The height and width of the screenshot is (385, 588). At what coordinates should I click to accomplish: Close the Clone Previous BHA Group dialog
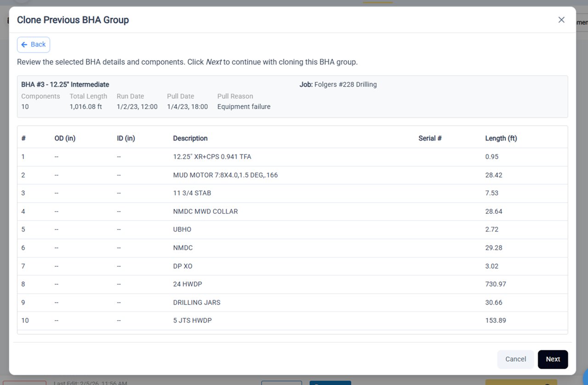(x=561, y=20)
